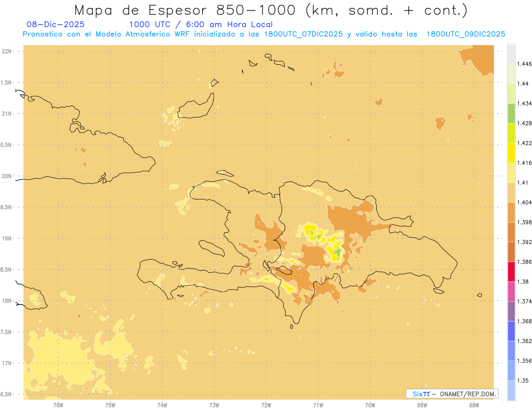Click the green swatch in the color legend
The height and width of the screenshot is (411, 532).
click(x=511, y=113)
